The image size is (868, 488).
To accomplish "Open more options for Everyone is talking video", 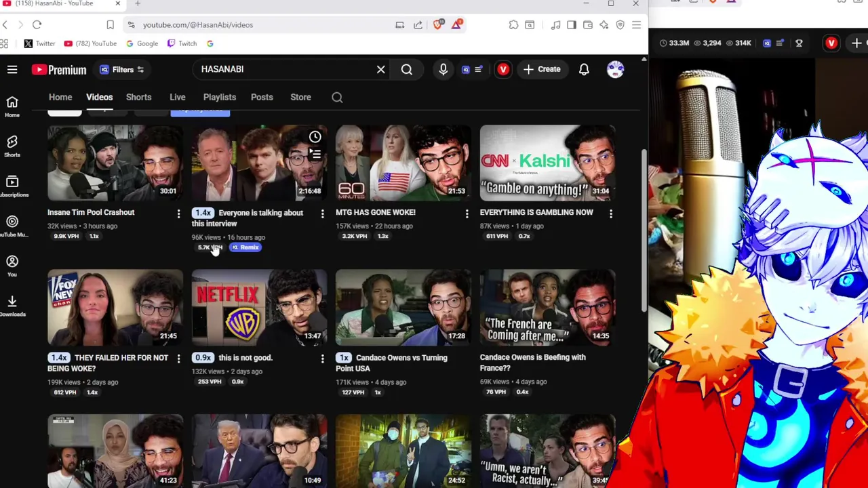I will (x=322, y=213).
